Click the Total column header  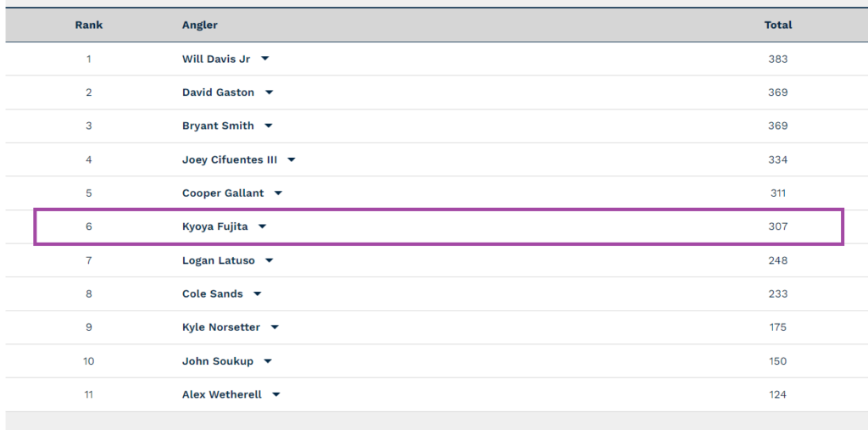click(x=778, y=25)
